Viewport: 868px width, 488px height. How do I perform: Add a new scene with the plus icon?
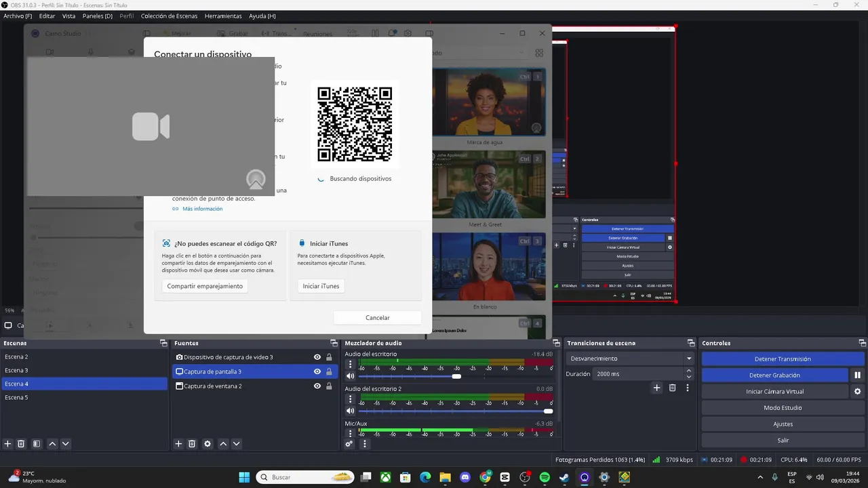[8, 444]
